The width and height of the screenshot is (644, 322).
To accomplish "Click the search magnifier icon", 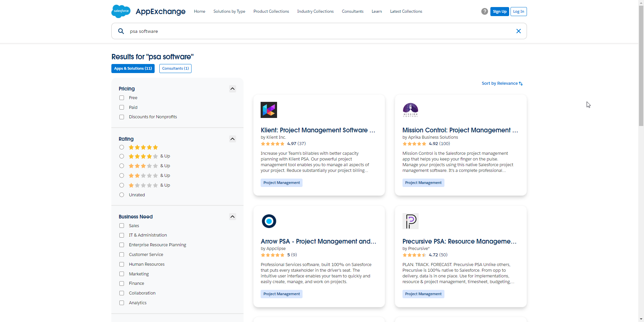I will [121, 31].
